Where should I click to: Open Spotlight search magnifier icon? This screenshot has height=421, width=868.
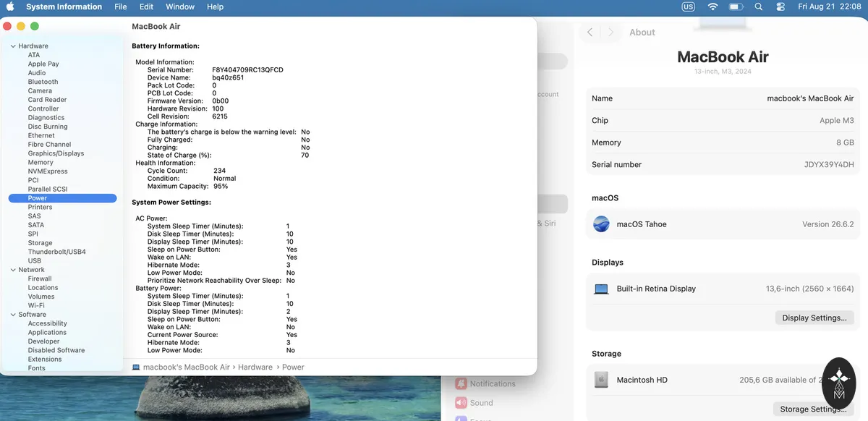point(758,7)
